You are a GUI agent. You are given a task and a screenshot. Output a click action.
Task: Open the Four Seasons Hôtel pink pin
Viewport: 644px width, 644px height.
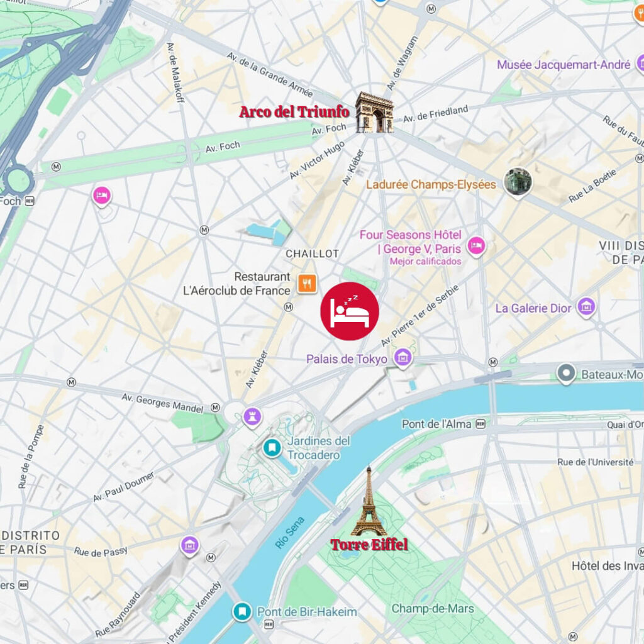(477, 247)
